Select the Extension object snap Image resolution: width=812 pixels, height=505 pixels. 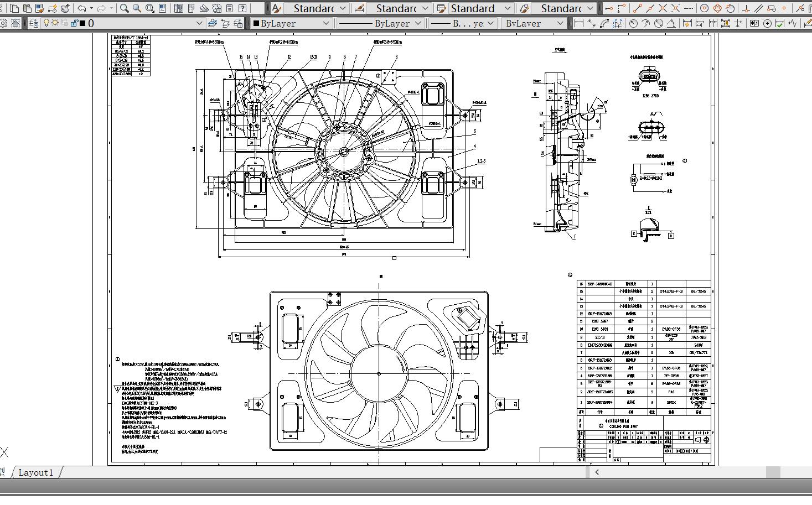689,8
